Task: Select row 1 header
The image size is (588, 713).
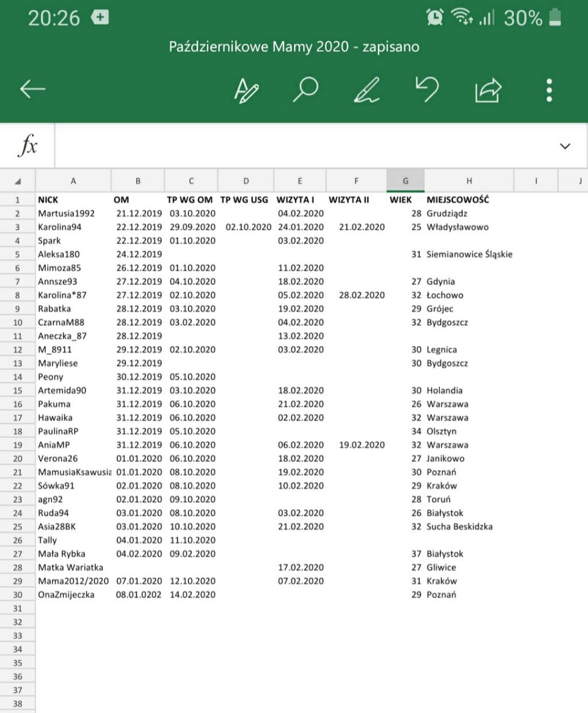Action: tap(17, 200)
